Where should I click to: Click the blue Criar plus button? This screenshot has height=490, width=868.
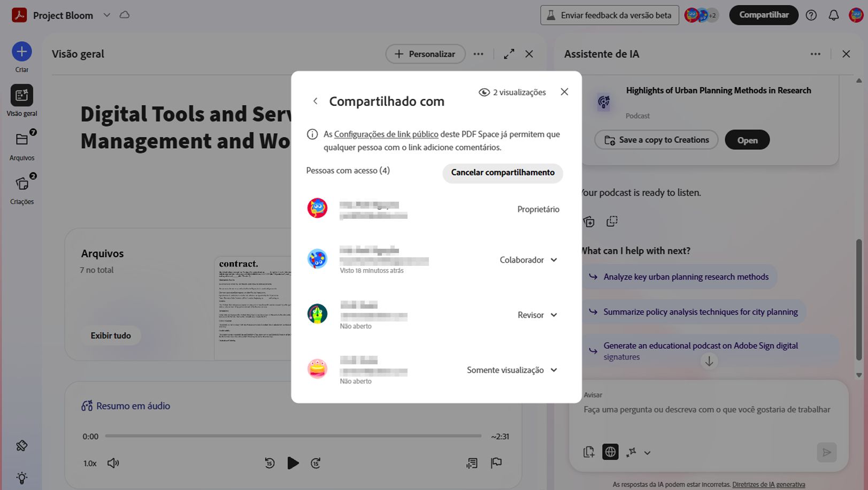[22, 51]
